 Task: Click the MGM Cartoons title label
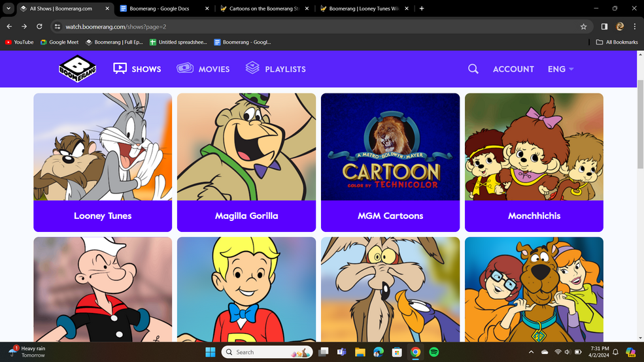390,216
